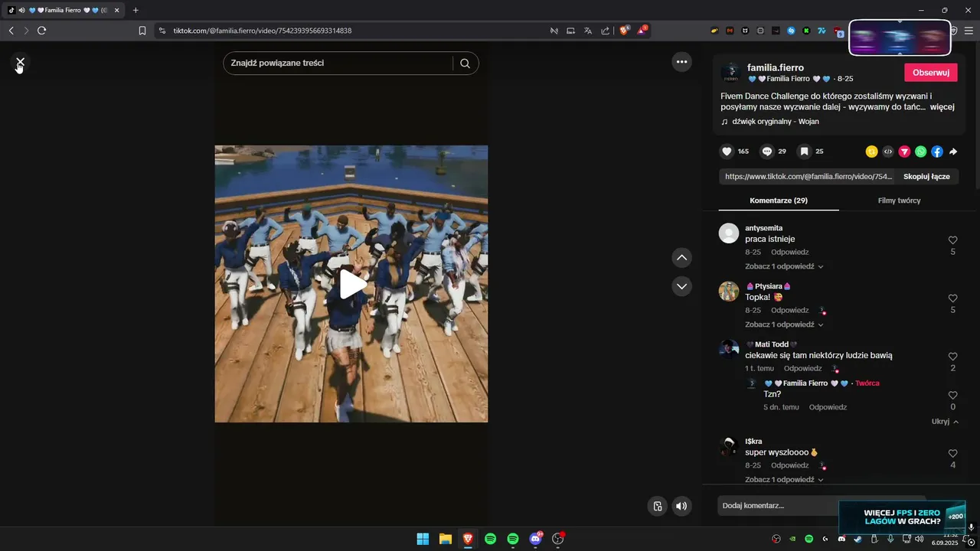Select the Komentarze (29) tab
980x551 pixels.
(779, 201)
